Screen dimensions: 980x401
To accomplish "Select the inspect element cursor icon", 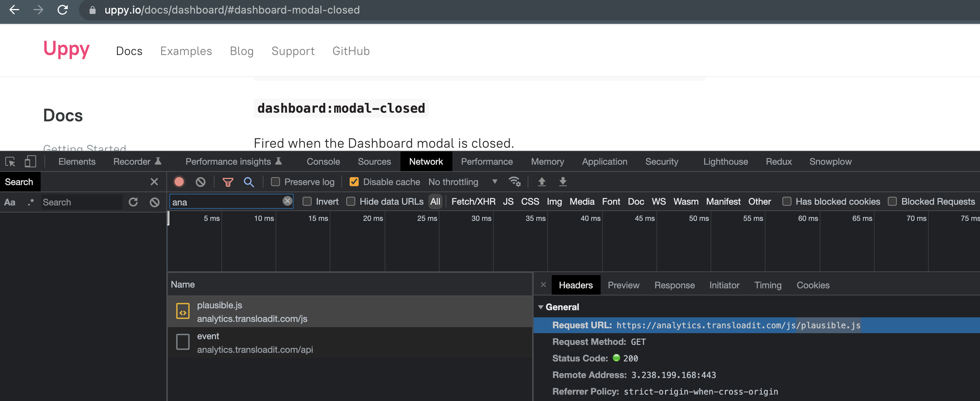I will point(10,161).
